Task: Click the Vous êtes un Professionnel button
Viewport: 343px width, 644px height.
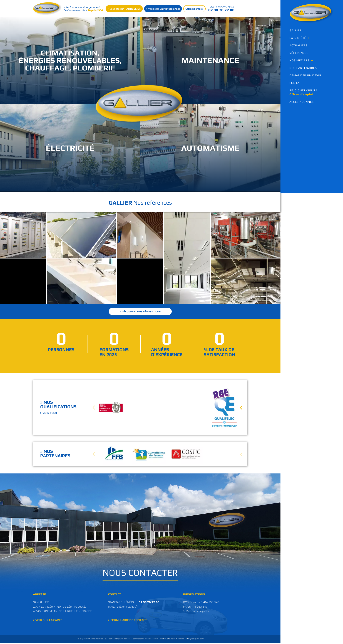Action: pos(163,9)
